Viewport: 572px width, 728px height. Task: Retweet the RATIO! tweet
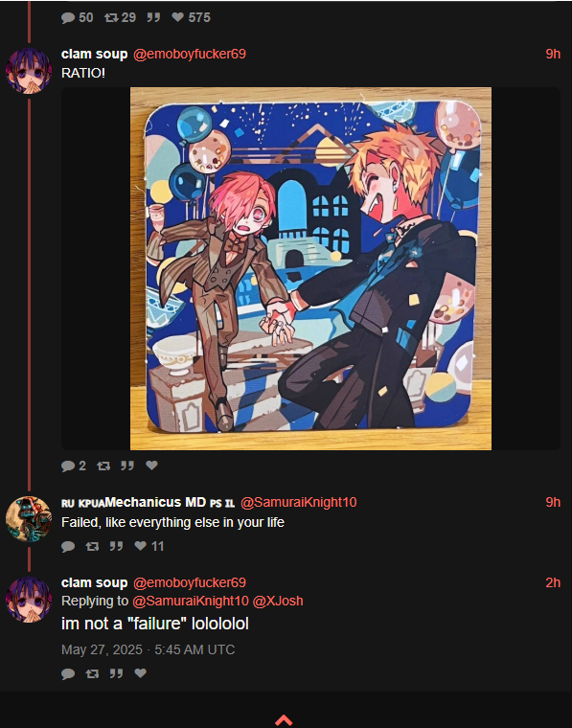pos(103,466)
